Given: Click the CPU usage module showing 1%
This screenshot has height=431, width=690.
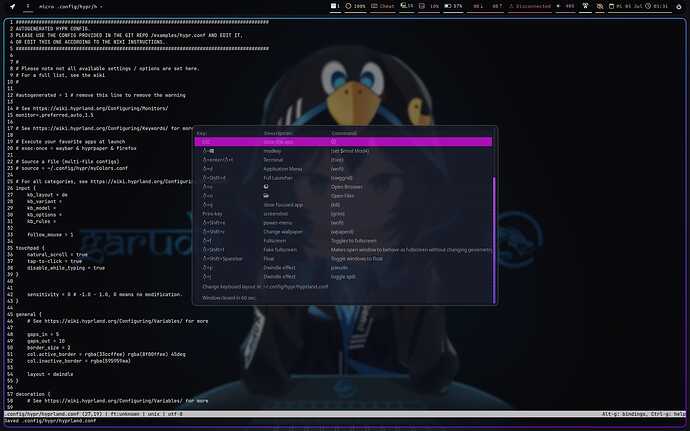Looking at the screenshot, I should point(407,6).
